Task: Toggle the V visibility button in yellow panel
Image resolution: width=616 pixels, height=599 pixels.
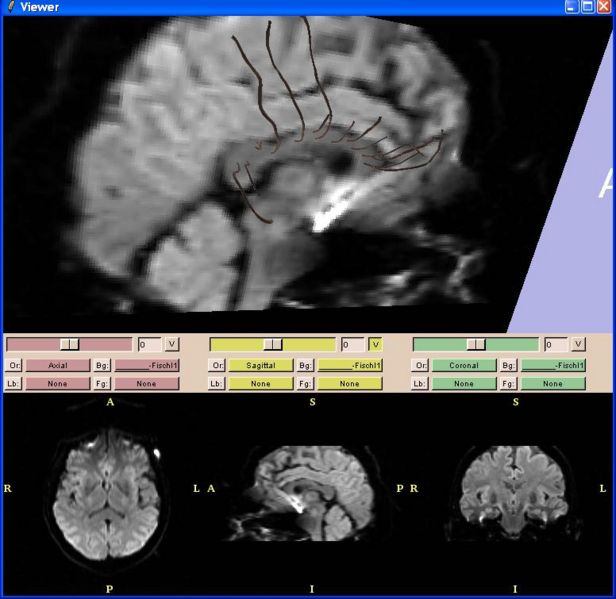Action: 376,344
